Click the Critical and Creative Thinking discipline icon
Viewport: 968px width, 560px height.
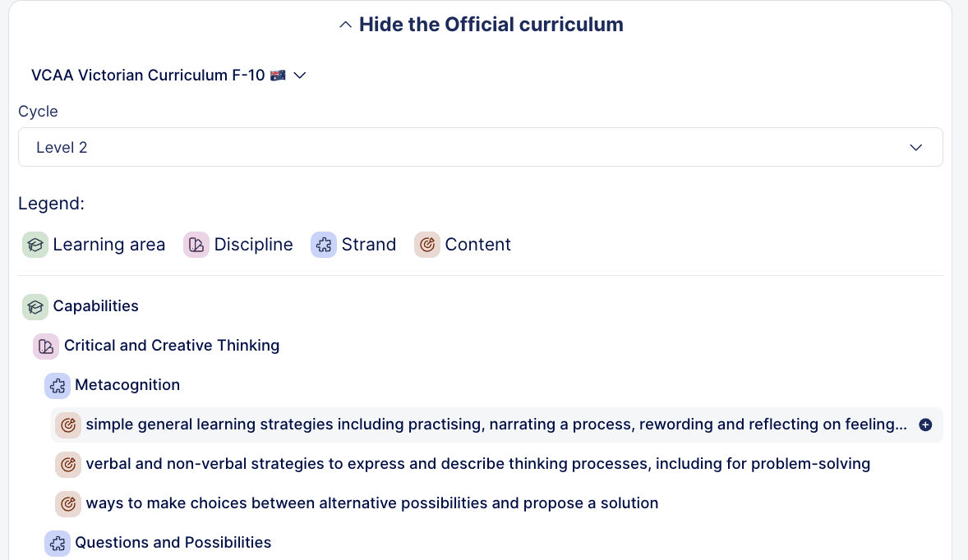pyautogui.click(x=46, y=346)
